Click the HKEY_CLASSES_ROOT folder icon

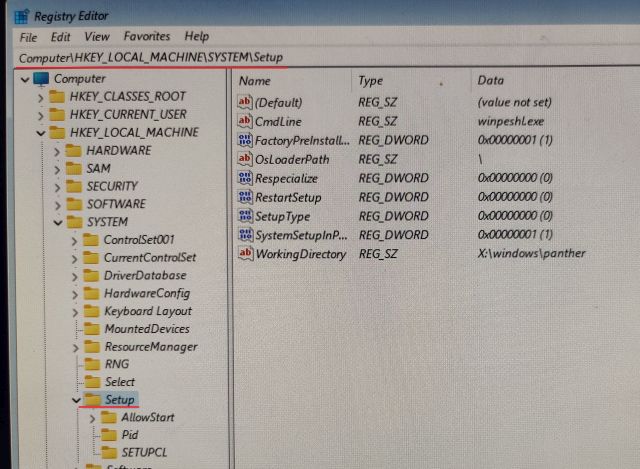57,97
